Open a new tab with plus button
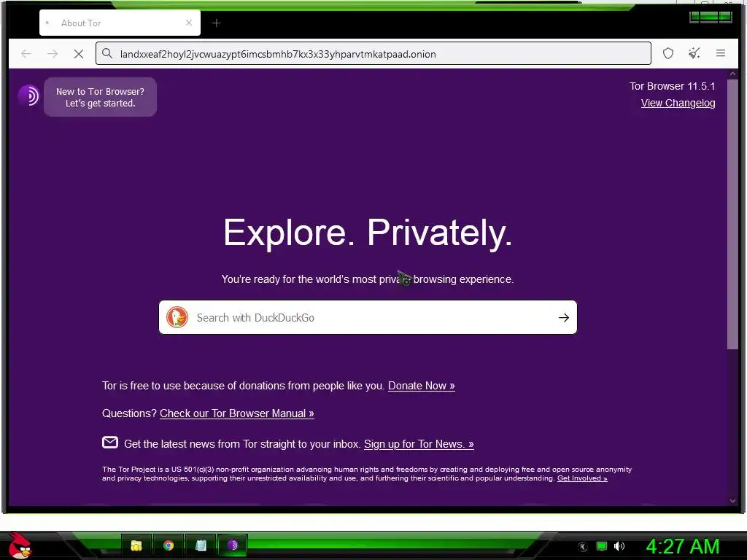The image size is (747, 560). (216, 23)
